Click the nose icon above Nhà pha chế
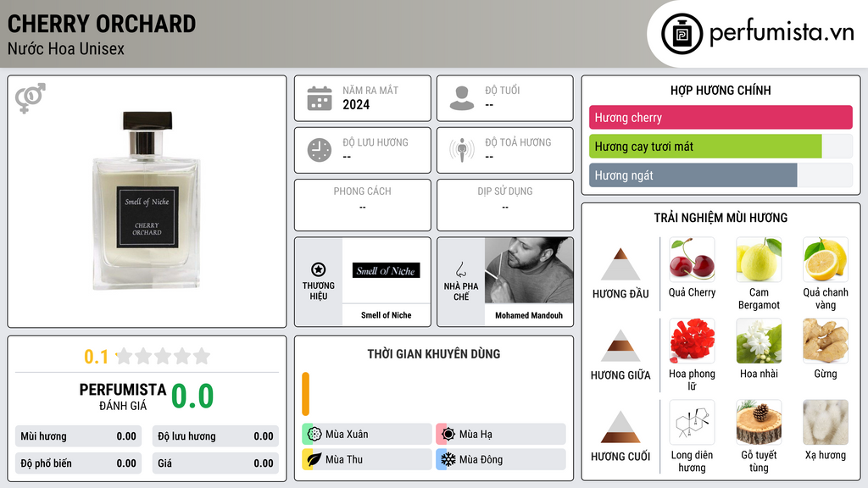The height and width of the screenshot is (488, 868). click(460, 270)
